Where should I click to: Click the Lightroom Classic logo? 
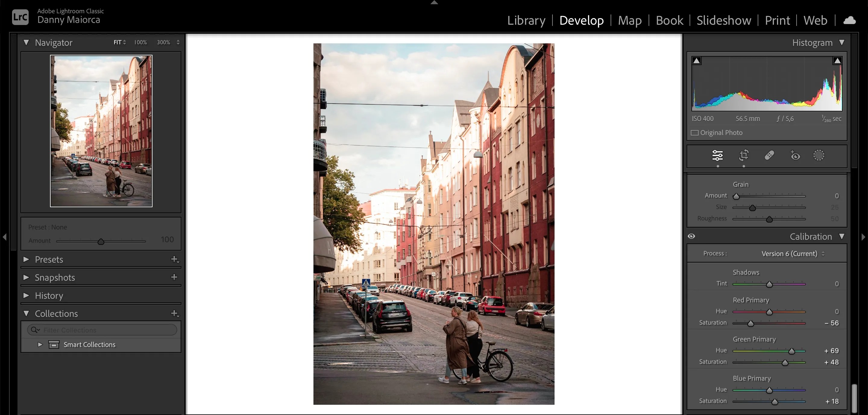click(x=20, y=17)
